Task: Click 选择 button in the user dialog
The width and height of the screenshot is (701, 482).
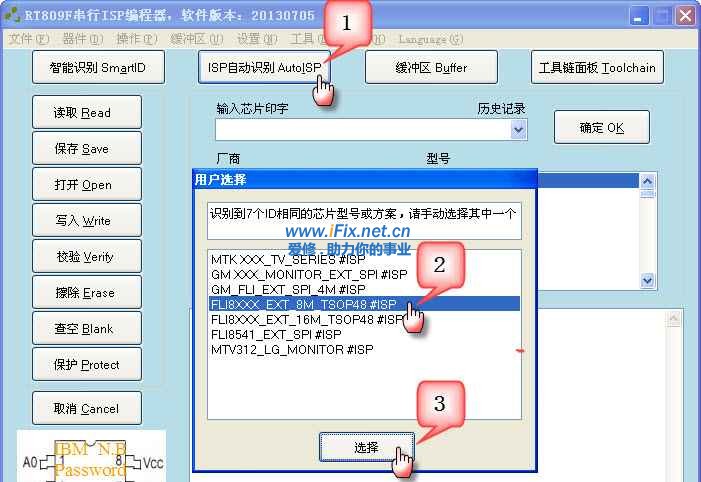Action: click(366, 447)
